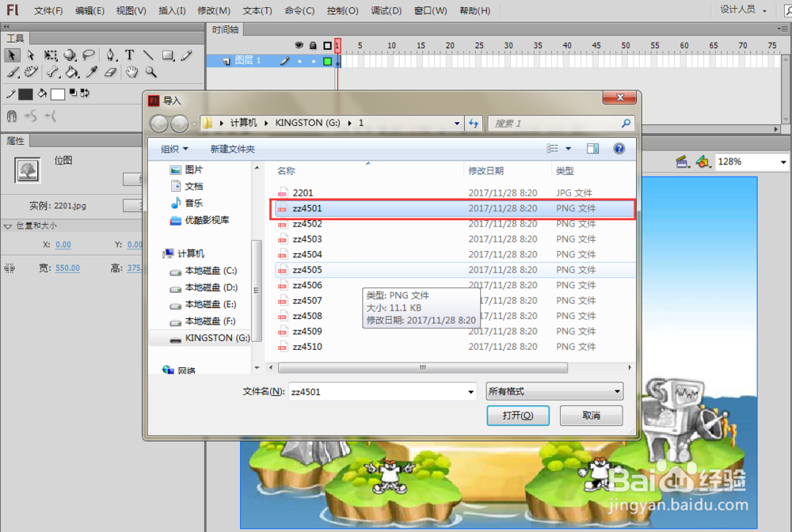This screenshot has height=532, width=792.
Task: Select the 3D Rotation tool
Action: 70,55
